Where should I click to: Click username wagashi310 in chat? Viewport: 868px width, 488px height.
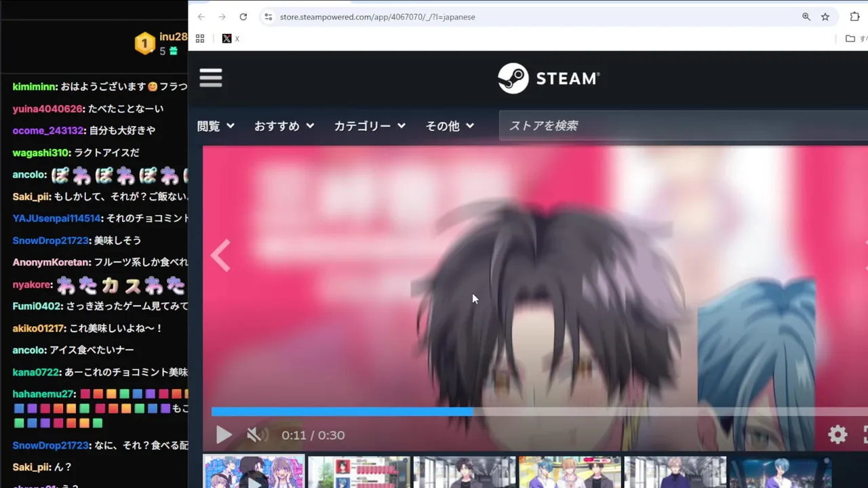41,152
